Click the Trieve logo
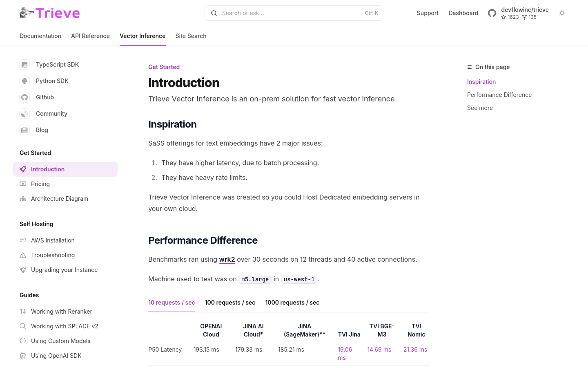Viewport: 588px width, 368px height. (x=50, y=13)
